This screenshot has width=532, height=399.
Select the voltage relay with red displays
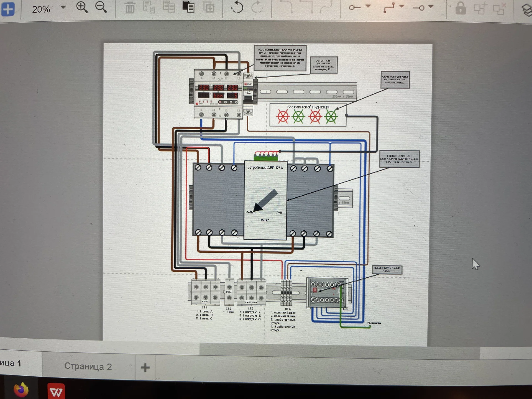(218, 94)
